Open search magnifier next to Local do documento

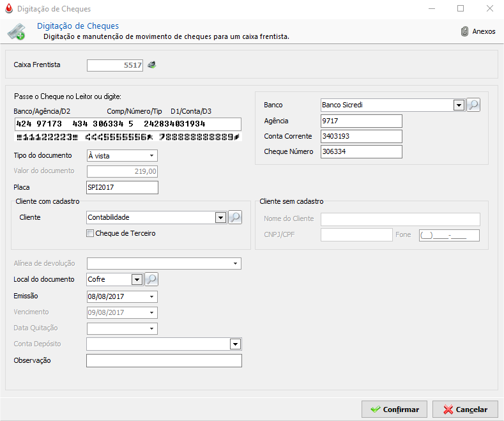pos(151,279)
